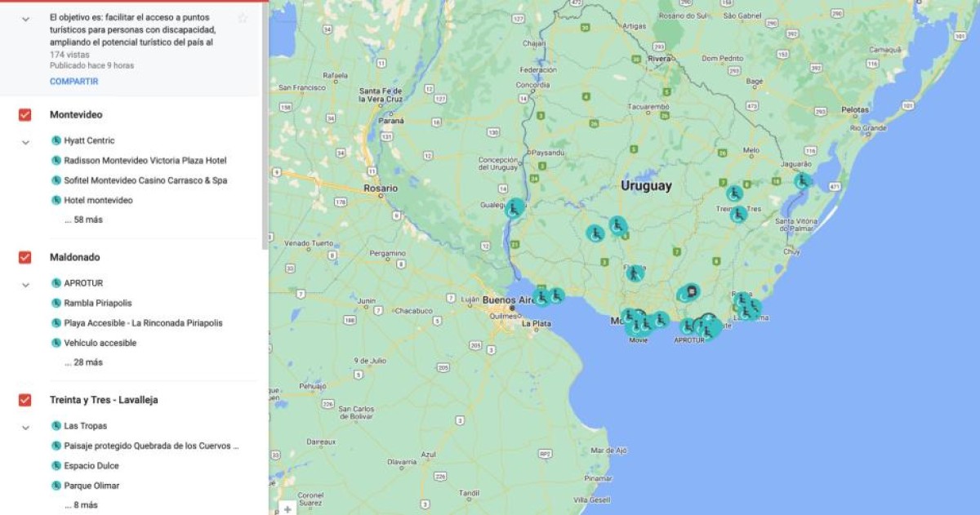Click the Espacio Dulce list icon
This screenshot has height=515, width=980.
(x=56, y=466)
